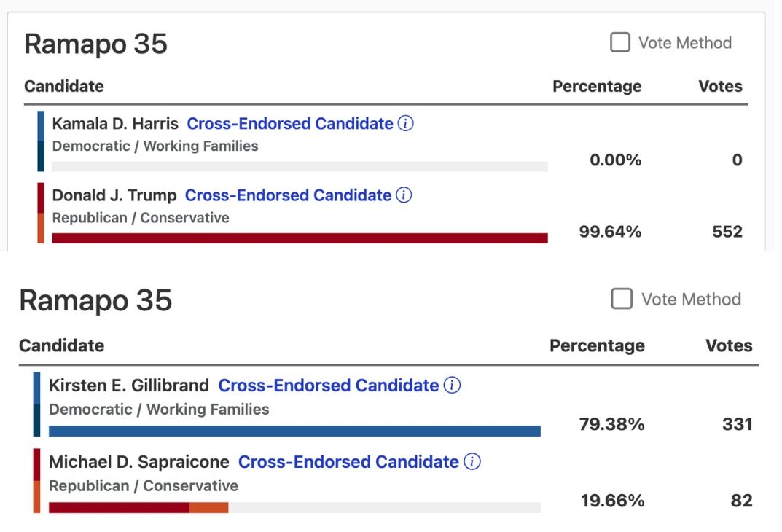Viewport: 782px width, 532px height.
Task: Click info icon beside Donald Trump
Action: tap(404, 195)
